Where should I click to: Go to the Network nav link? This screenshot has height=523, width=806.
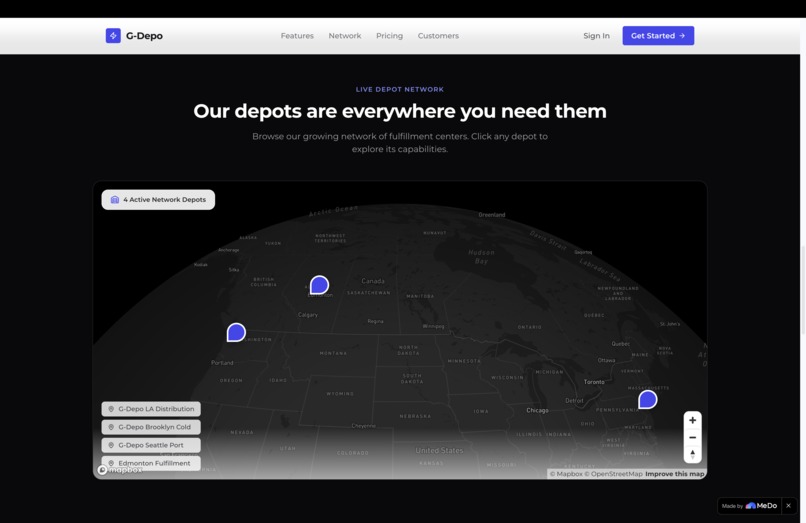click(345, 35)
